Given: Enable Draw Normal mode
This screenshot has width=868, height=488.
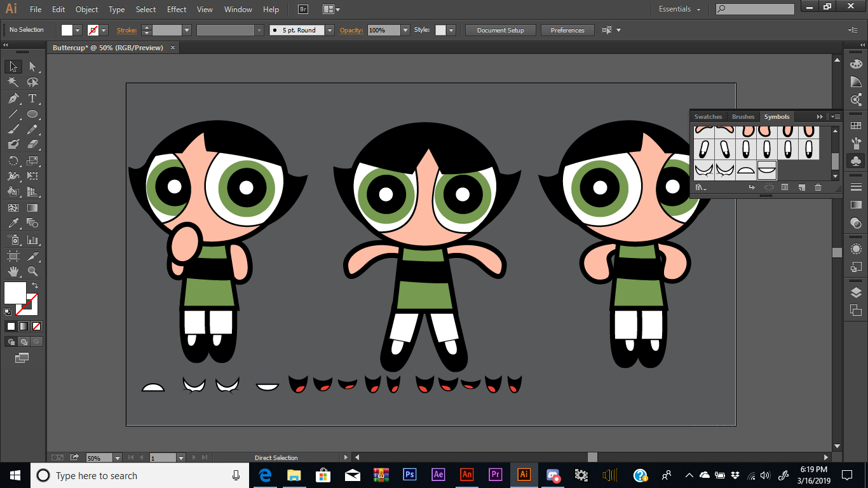Looking at the screenshot, I should click(11, 342).
